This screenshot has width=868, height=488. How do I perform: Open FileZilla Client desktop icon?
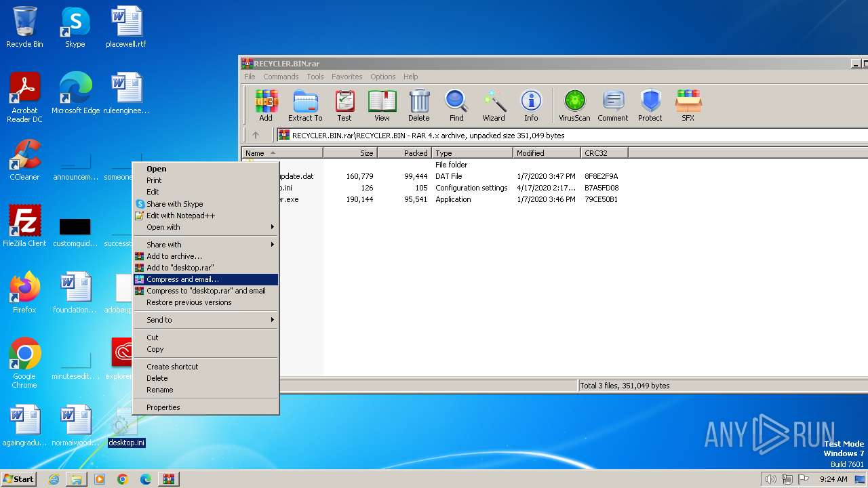[25, 226]
